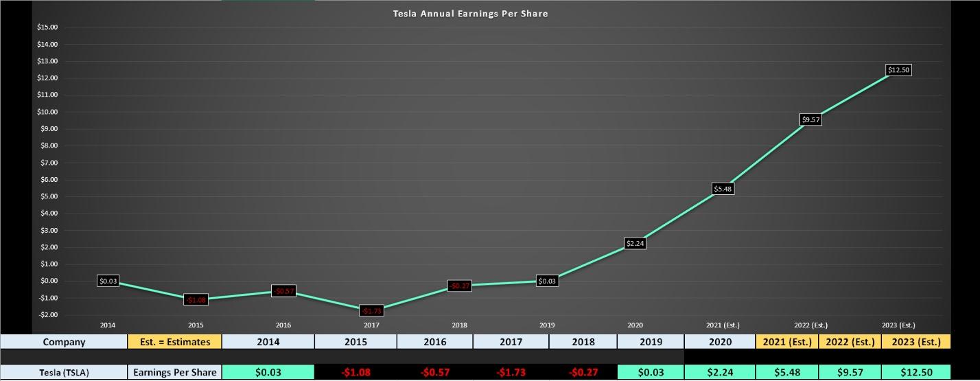
Task: Click the -$0.57 data label on the line
Action: click(283, 291)
